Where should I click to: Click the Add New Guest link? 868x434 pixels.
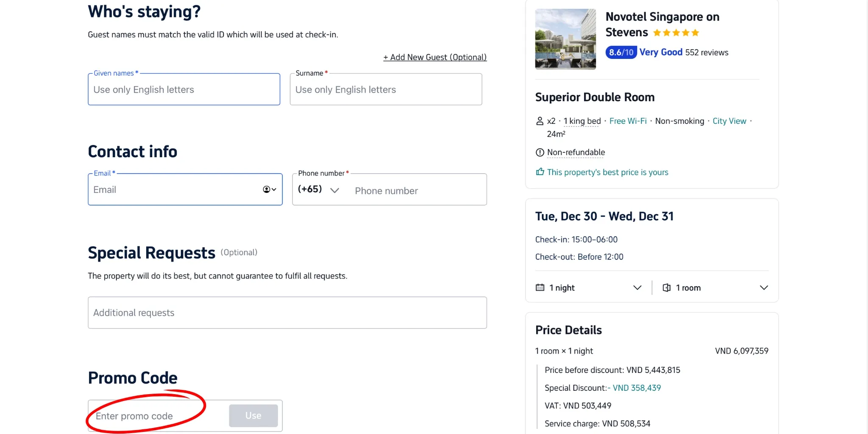click(434, 57)
